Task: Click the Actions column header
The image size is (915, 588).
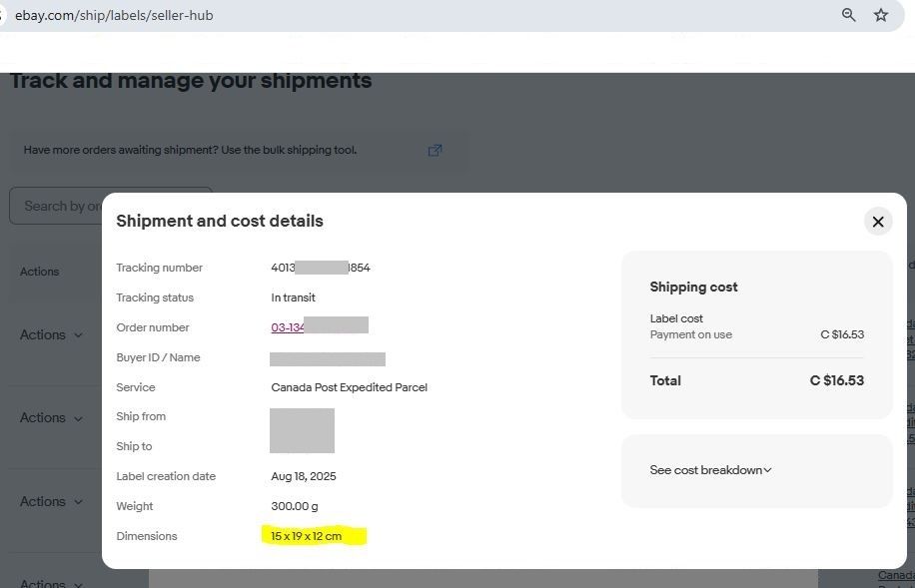Action: click(40, 272)
